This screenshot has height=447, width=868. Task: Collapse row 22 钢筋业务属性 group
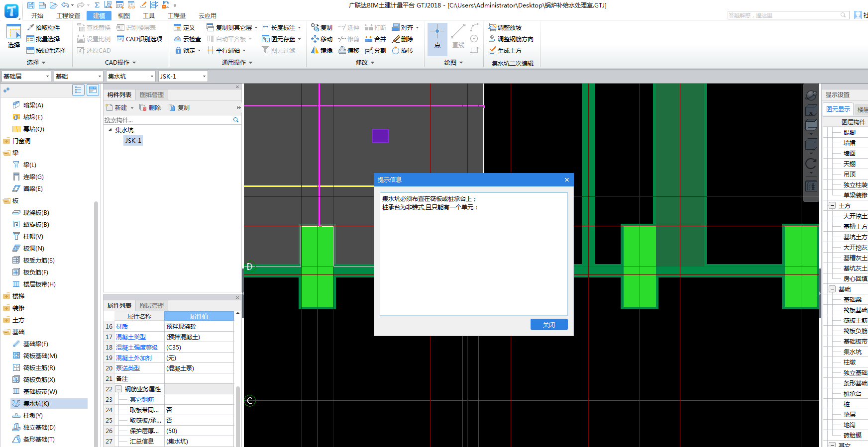tap(118, 389)
